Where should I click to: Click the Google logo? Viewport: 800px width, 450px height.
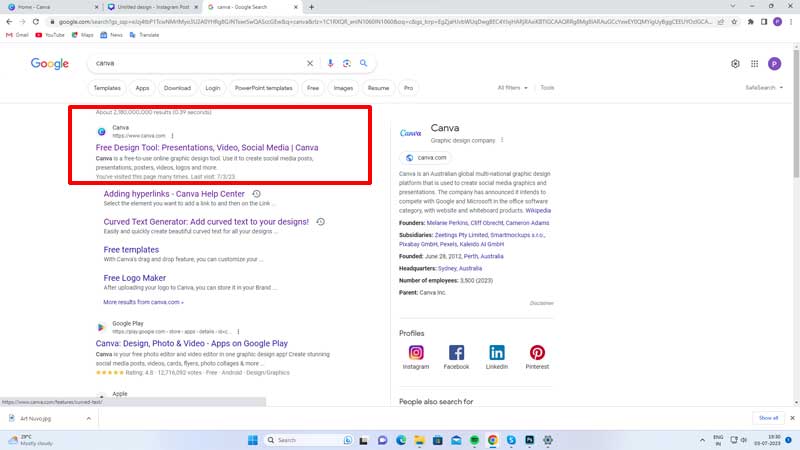coord(49,64)
